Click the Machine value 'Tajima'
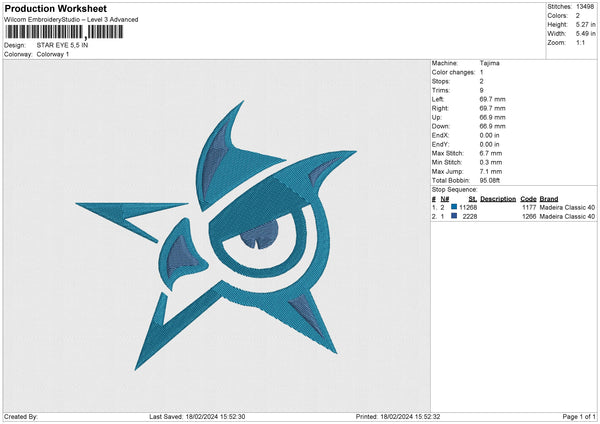 coord(489,63)
